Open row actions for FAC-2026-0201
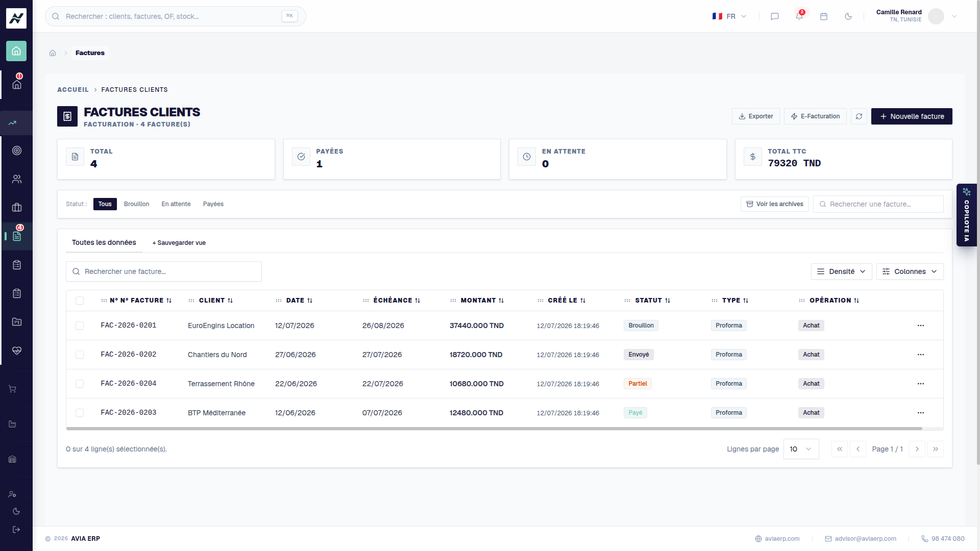 pyautogui.click(x=921, y=325)
